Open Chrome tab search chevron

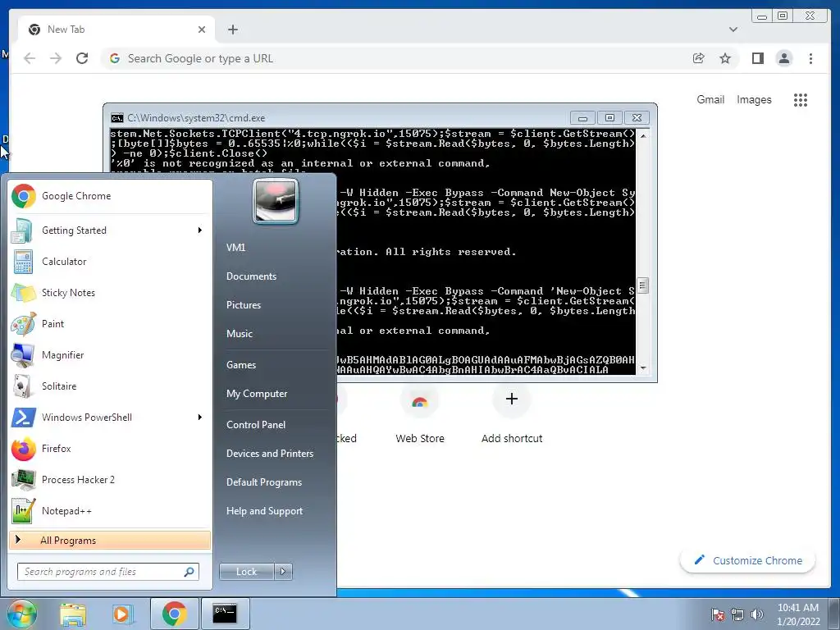click(733, 30)
